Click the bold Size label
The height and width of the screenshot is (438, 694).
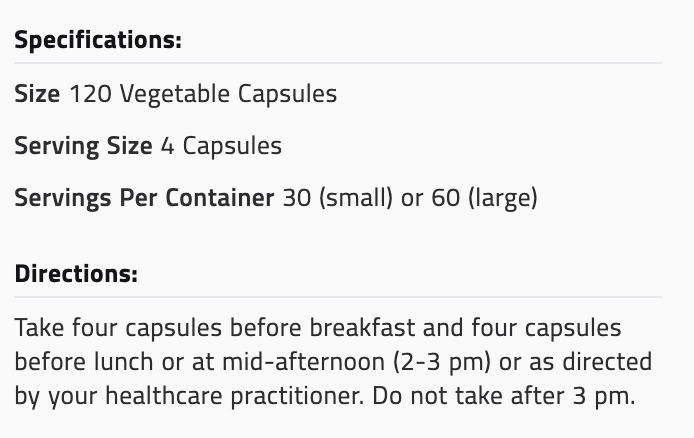(37, 95)
